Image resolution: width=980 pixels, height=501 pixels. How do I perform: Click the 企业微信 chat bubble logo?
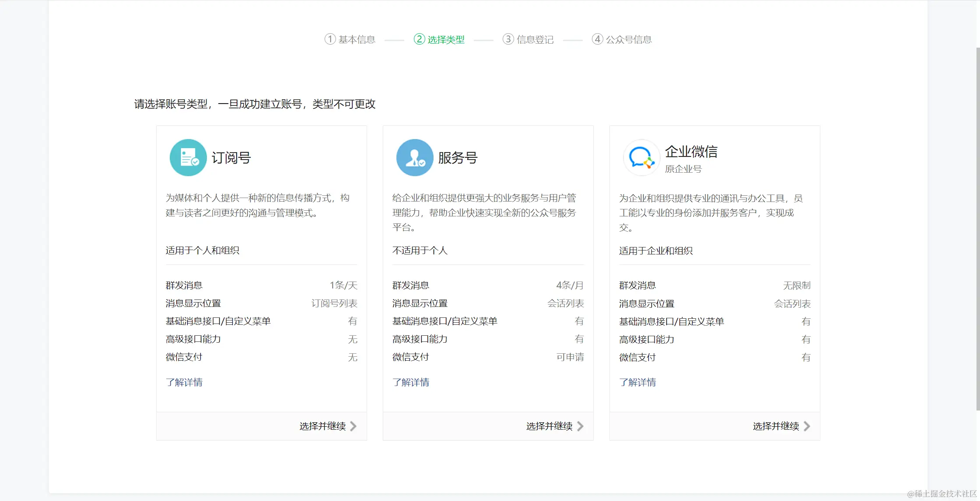641,158
